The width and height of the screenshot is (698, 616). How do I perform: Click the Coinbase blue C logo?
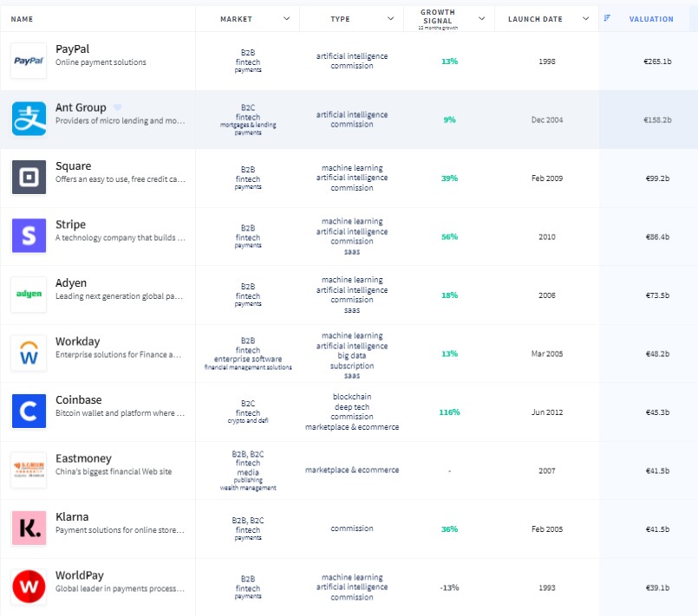tap(29, 411)
